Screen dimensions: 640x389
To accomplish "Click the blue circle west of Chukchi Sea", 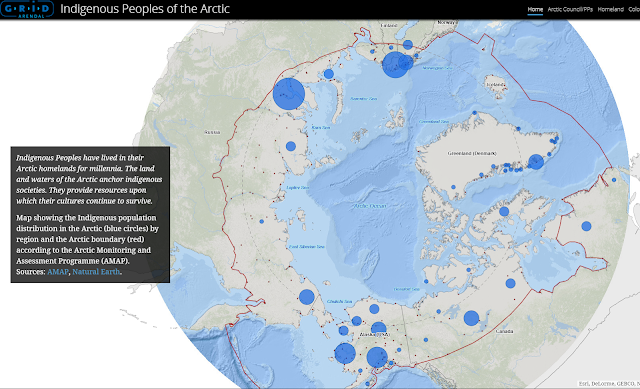I will coord(307,297).
